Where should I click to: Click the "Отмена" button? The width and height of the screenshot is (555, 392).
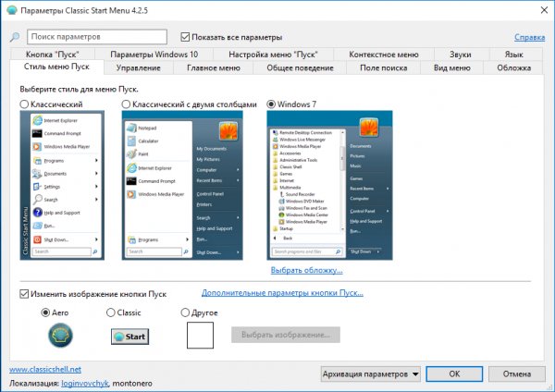pyautogui.click(x=517, y=374)
